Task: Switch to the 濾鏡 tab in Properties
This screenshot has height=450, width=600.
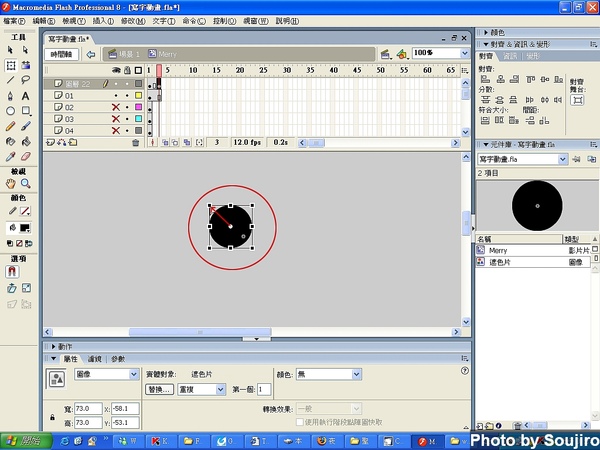Action: tap(95, 358)
